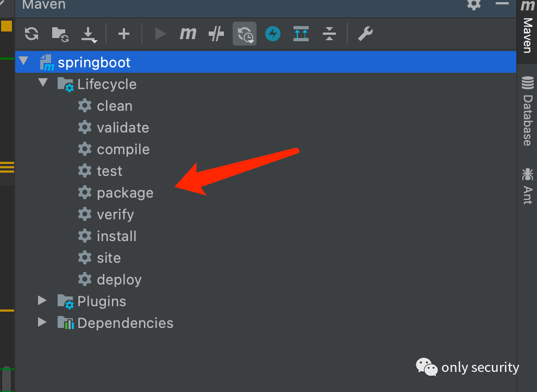Click Generate Sources and Update Folders icon
537x392 pixels.
pos(60,34)
